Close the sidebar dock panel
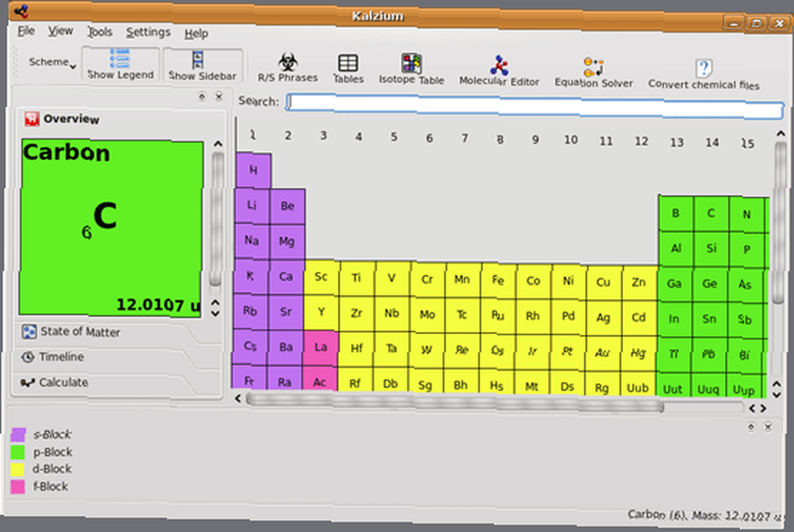794x532 pixels. (219, 96)
